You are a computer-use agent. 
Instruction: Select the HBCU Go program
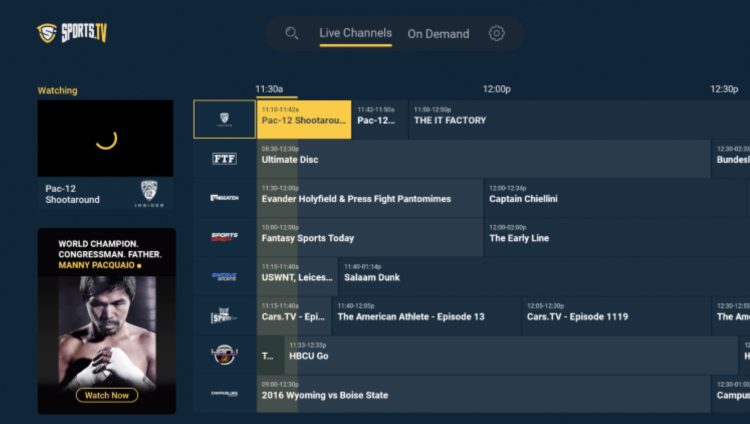[x=511, y=355]
